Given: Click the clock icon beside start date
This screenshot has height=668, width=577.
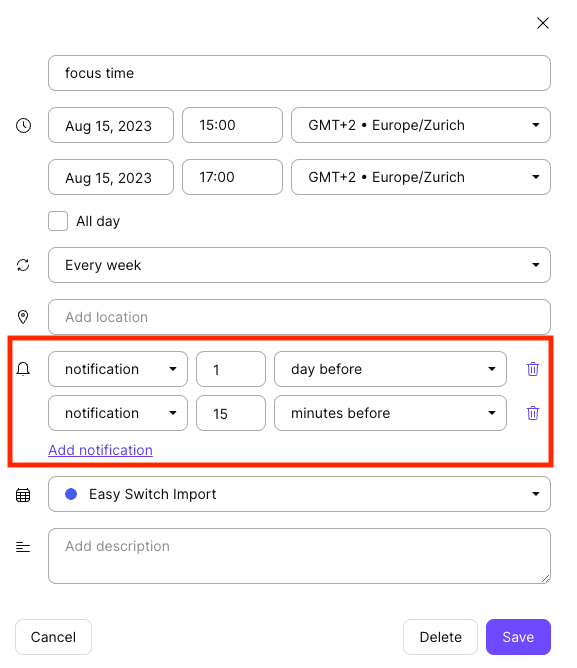Looking at the screenshot, I should 23,125.
